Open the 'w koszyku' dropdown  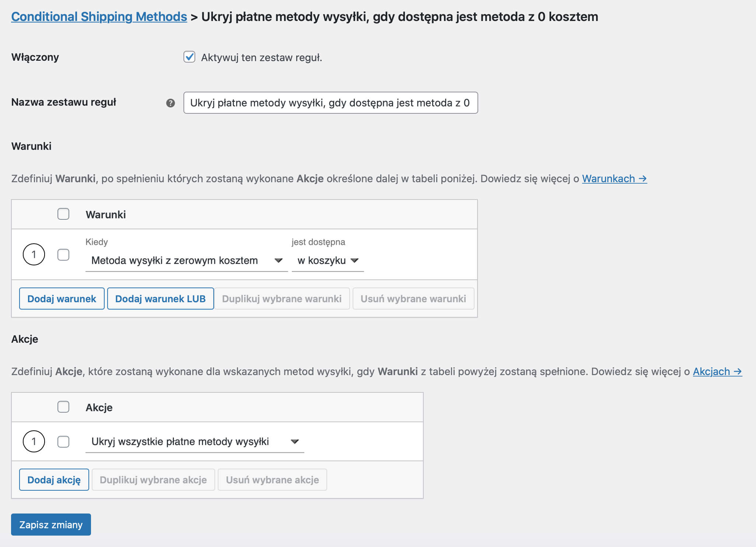(328, 261)
